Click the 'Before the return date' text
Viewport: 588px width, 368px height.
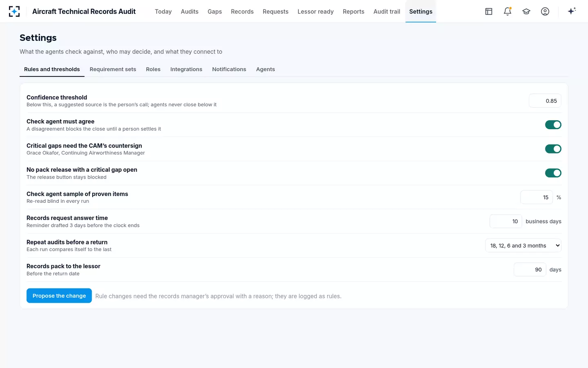tap(53, 274)
